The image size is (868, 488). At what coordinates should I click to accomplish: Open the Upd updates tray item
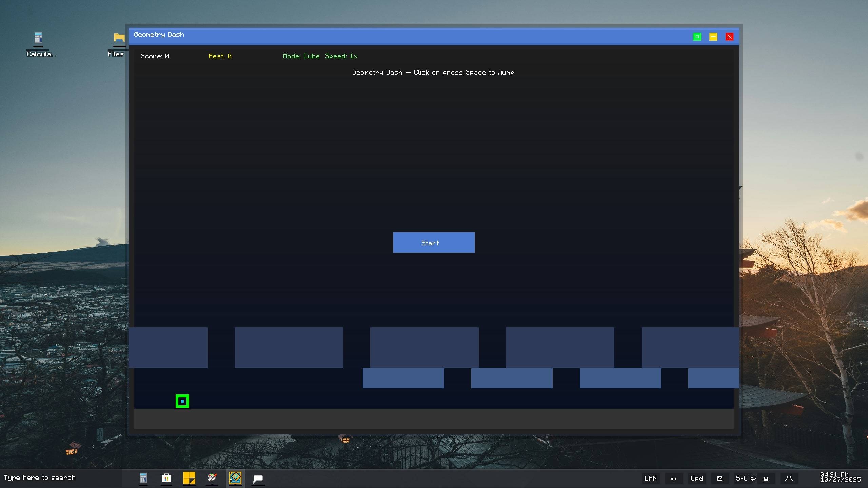696,478
